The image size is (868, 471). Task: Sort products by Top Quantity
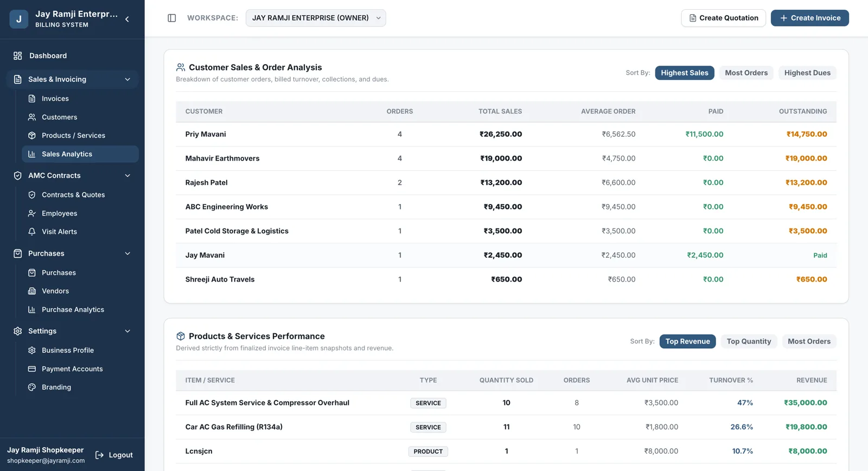click(749, 341)
